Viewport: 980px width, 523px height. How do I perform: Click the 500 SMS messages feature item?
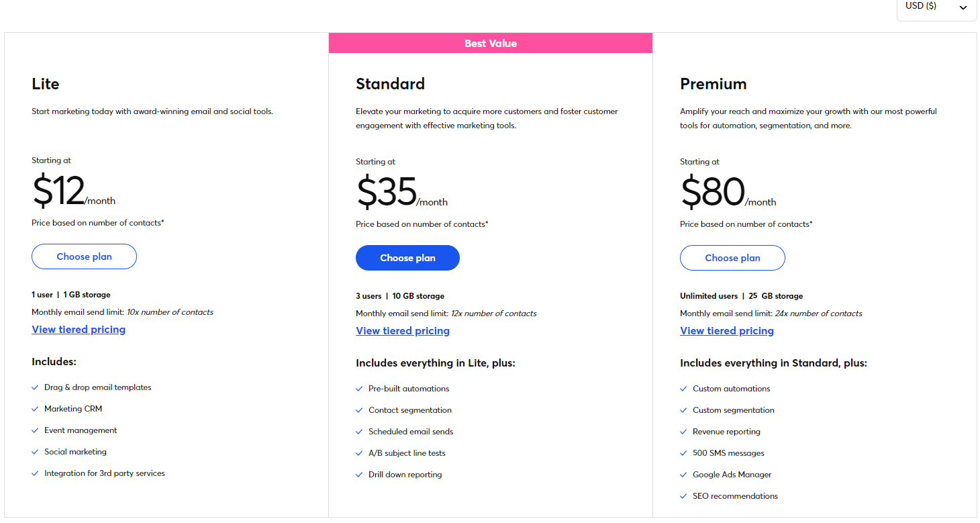coord(728,453)
